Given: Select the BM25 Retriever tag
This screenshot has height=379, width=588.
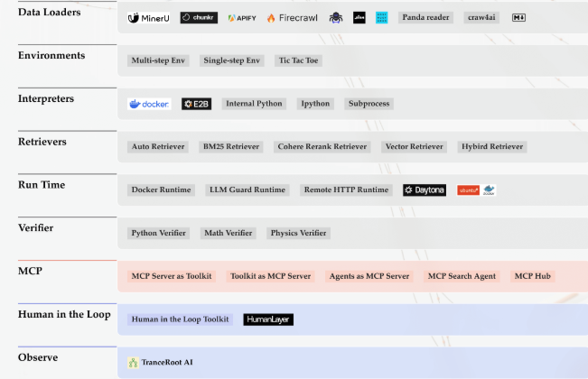Looking at the screenshot, I should [x=231, y=147].
